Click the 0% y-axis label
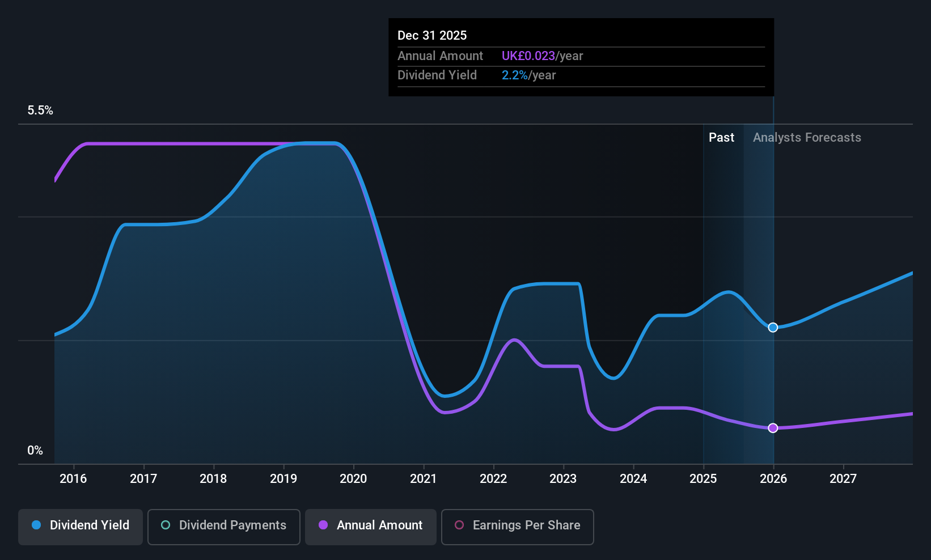 [x=35, y=451]
